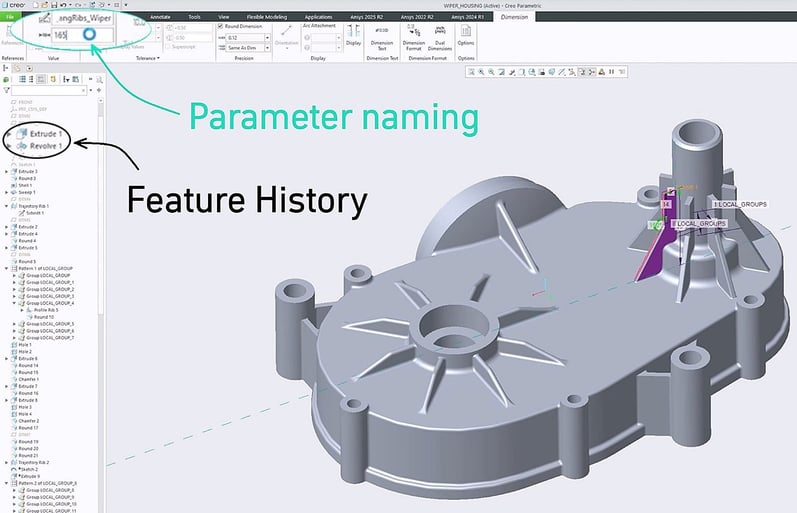Expand the Group LOCAL_GROUP_5 node
797x513 pixels.
pos(14,324)
